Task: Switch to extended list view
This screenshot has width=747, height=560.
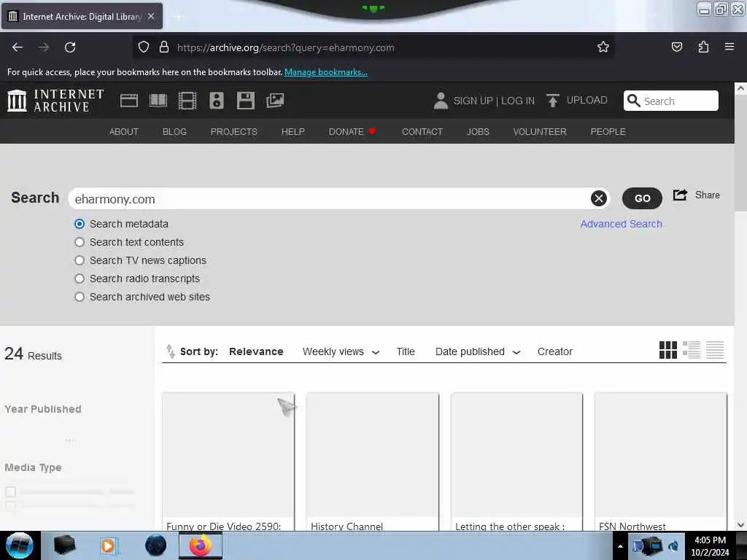Action: point(692,350)
